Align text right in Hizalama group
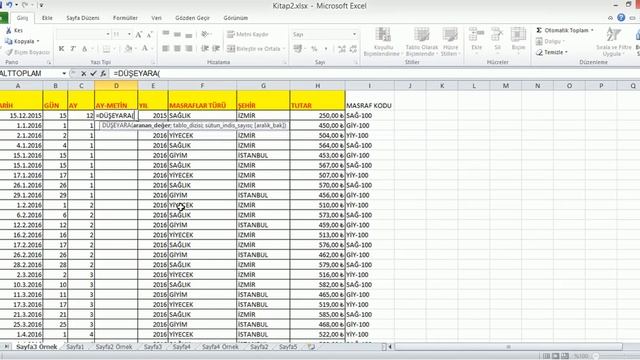Image resolution: width=640 pixels, height=360 pixels. tap(189, 49)
